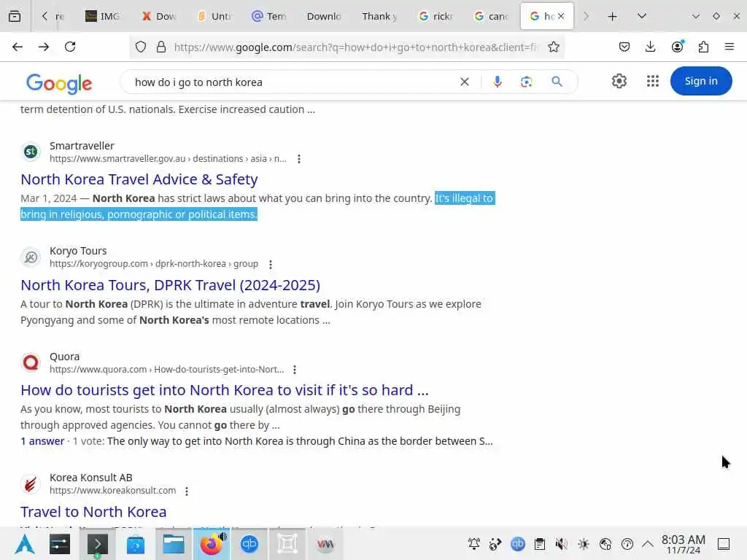Open the 1 answer link under Quora
The height and width of the screenshot is (560, 747).
42,441
